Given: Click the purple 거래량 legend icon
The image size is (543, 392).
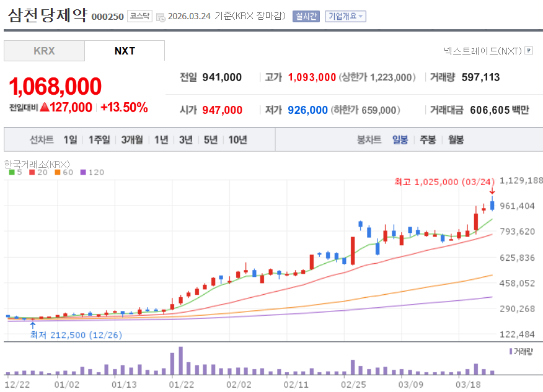Looking at the screenshot, I should pyautogui.click(x=510, y=351).
